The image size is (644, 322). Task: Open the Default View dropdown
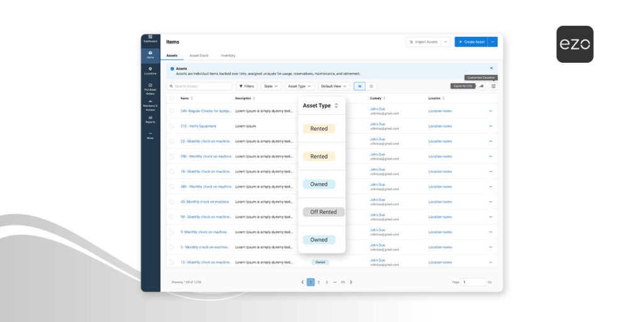[x=334, y=86]
